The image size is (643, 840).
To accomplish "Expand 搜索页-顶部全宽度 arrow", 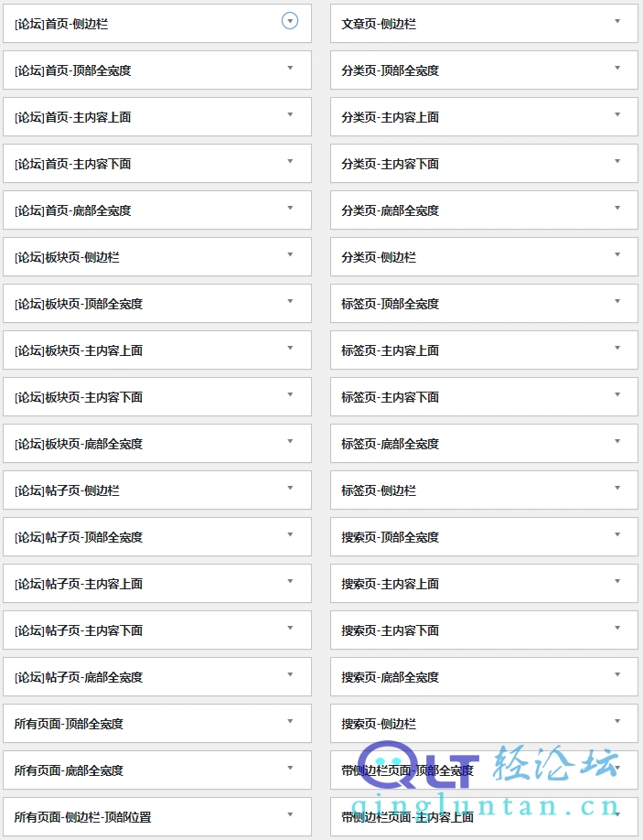I will coord(617,534).
